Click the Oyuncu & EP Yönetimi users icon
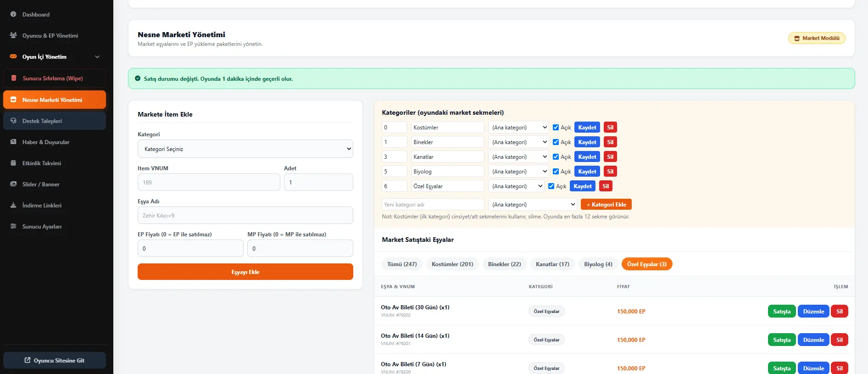The width and height of the screenshot is (868, 374). (13, 35)
